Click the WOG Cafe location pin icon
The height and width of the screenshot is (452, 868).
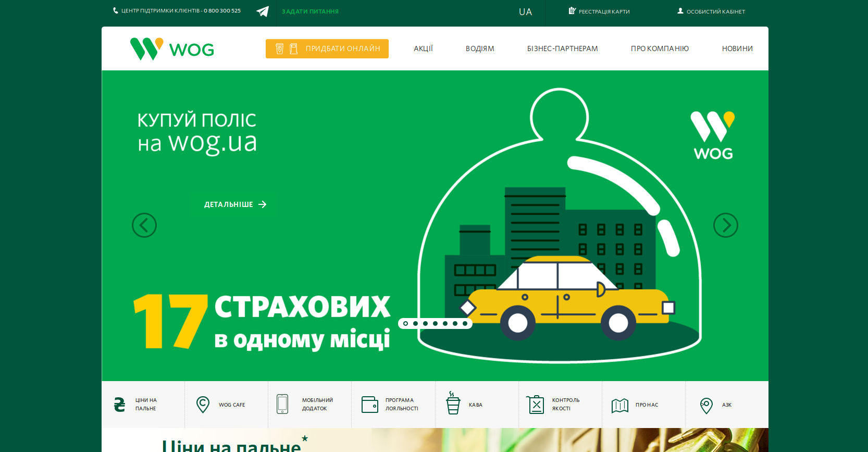click(203, 405)
